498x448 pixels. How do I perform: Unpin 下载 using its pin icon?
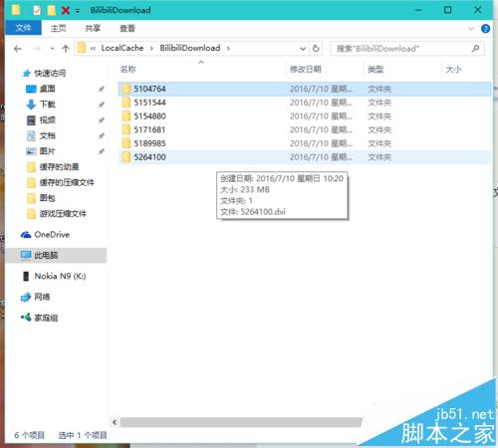pyautogui.click(x=102, y=105)
